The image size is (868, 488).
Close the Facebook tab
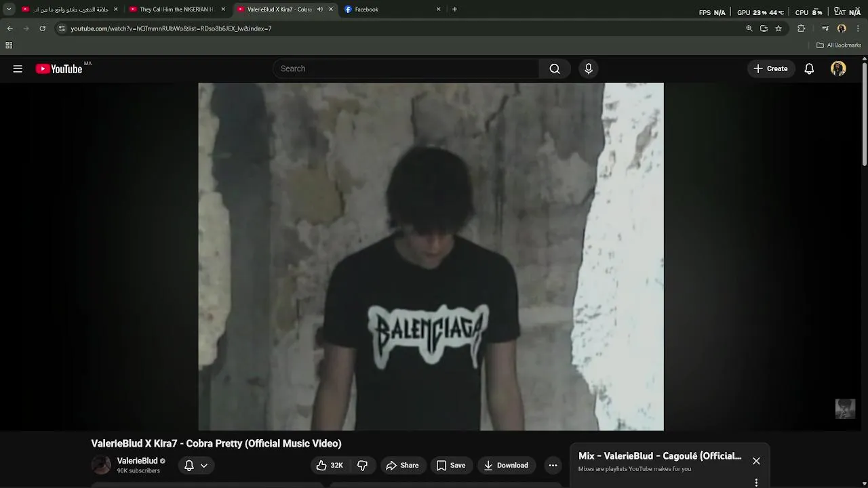438,9
